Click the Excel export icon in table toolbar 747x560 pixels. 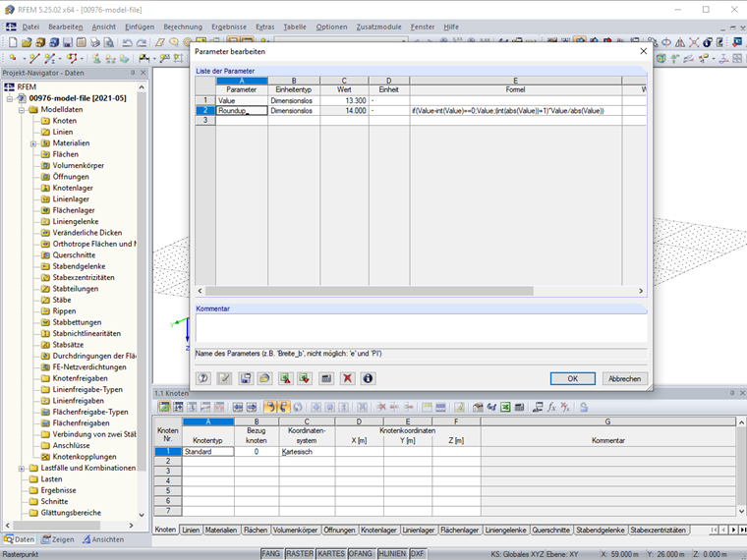click(505, 407)
